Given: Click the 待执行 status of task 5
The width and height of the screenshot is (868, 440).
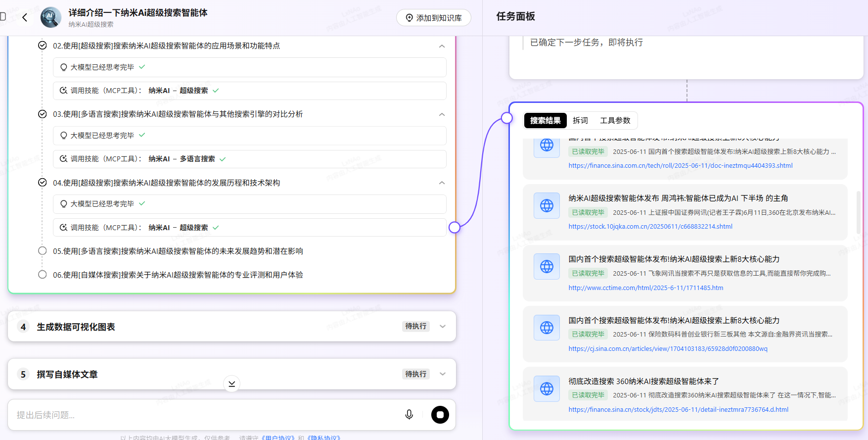Looking at the screenshot, I should point(416,374).
